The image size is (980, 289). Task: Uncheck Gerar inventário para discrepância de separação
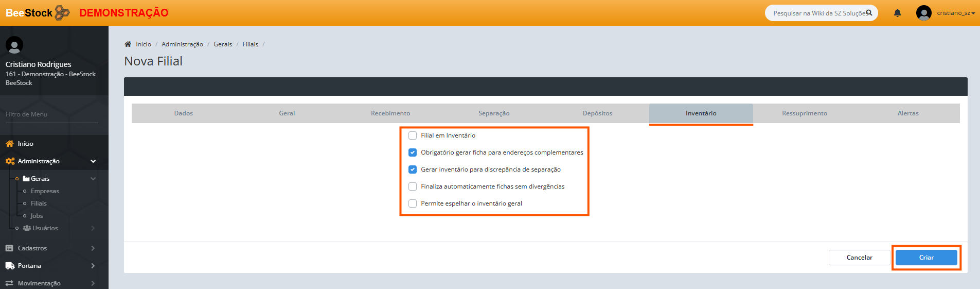point(413,169)
